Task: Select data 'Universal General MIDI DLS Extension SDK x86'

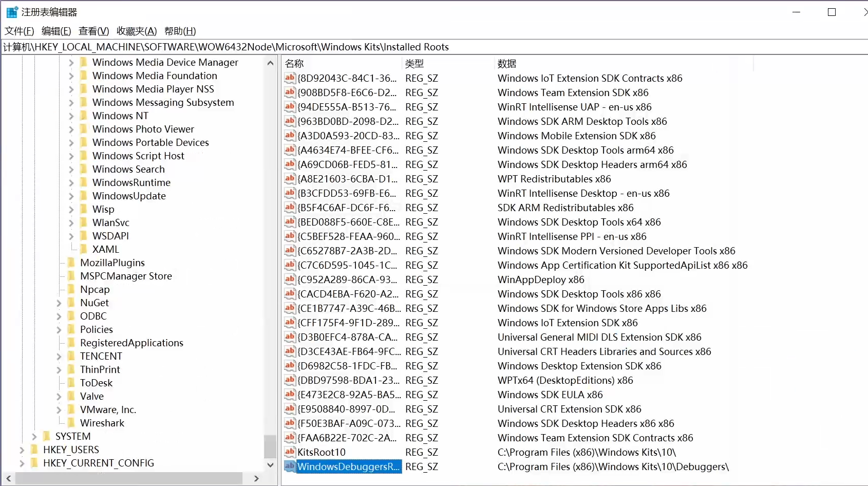Action: click(599, 338)
